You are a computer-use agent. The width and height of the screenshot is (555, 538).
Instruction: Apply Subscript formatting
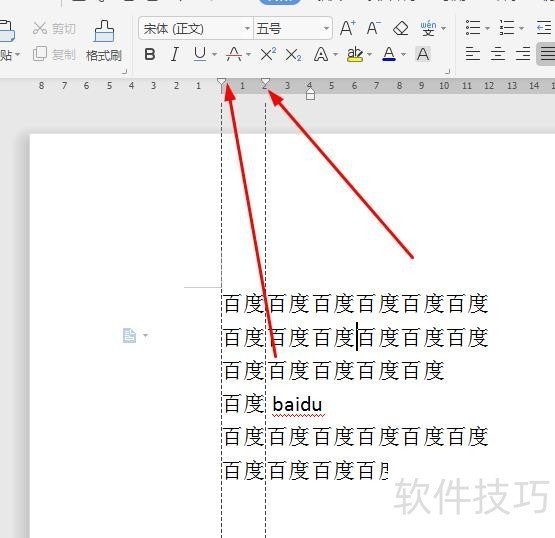click(293, 55)
